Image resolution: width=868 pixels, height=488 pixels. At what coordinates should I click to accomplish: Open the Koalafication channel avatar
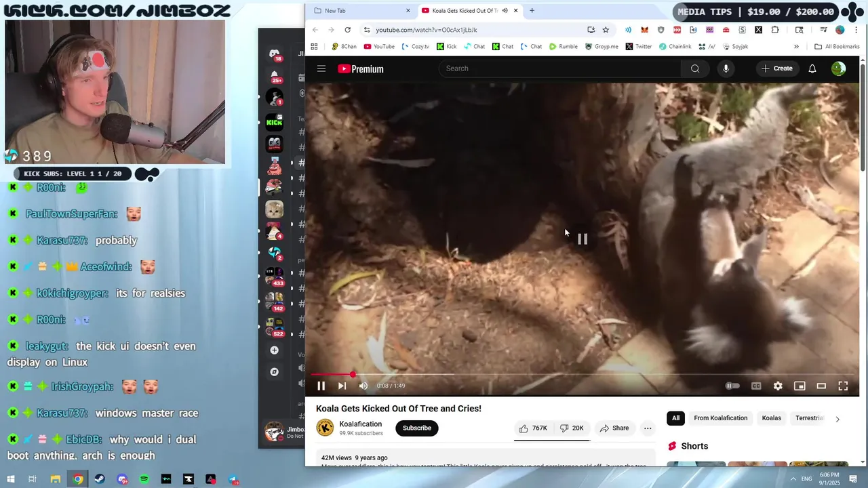(325, 428)
